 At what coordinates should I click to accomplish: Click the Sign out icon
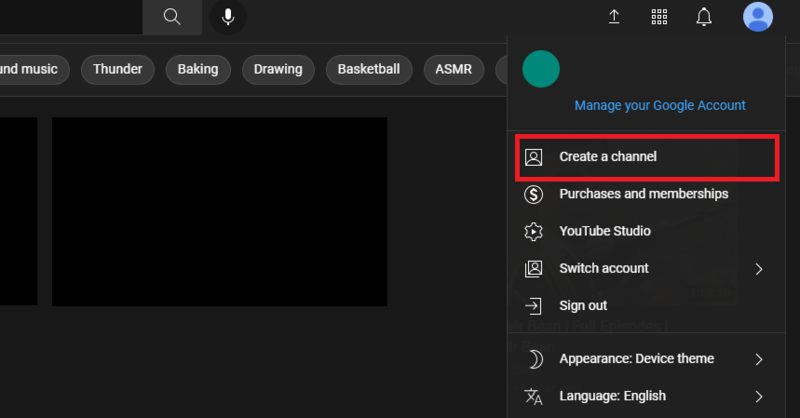pos(534,306)
